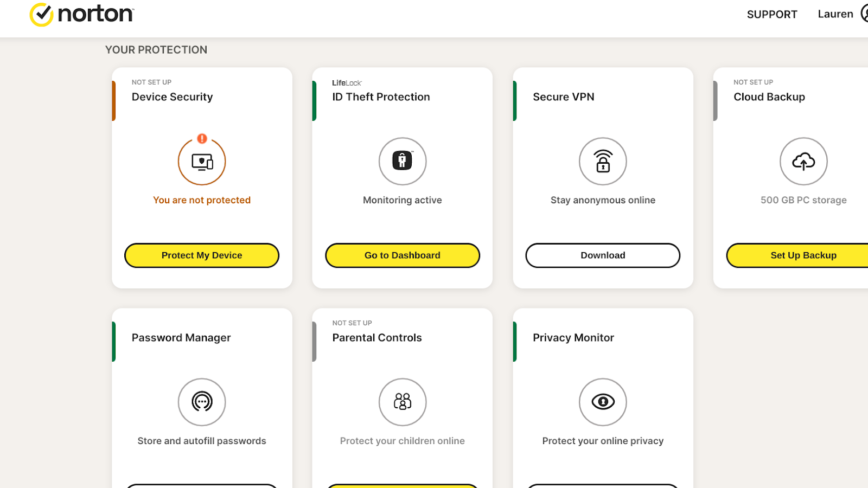Click the Protect My Device button
The height and width of the screenshot is (488, 868).
[x=202, y=255]
